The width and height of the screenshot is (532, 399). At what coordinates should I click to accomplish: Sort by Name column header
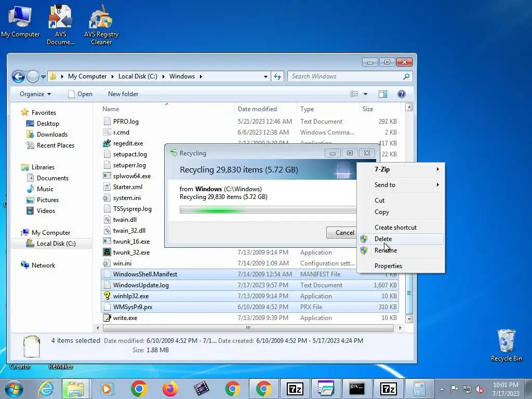pyautogui.click(x=167, y=109)
